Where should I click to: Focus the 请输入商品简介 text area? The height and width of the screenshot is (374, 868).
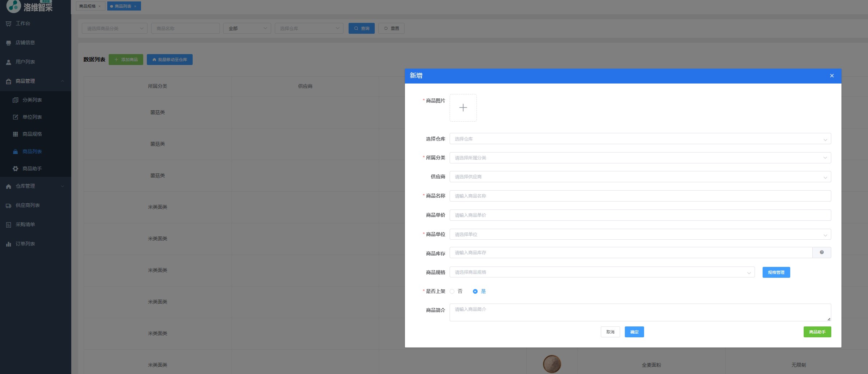point(640,312)
